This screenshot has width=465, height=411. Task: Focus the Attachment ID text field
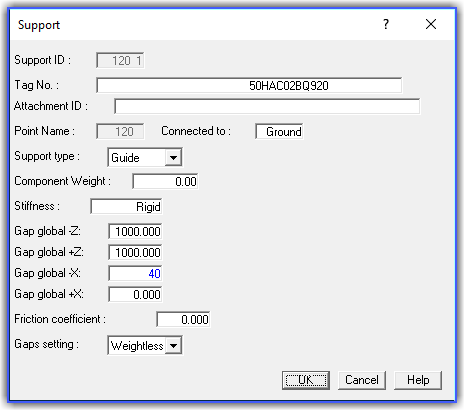[267, 106]
